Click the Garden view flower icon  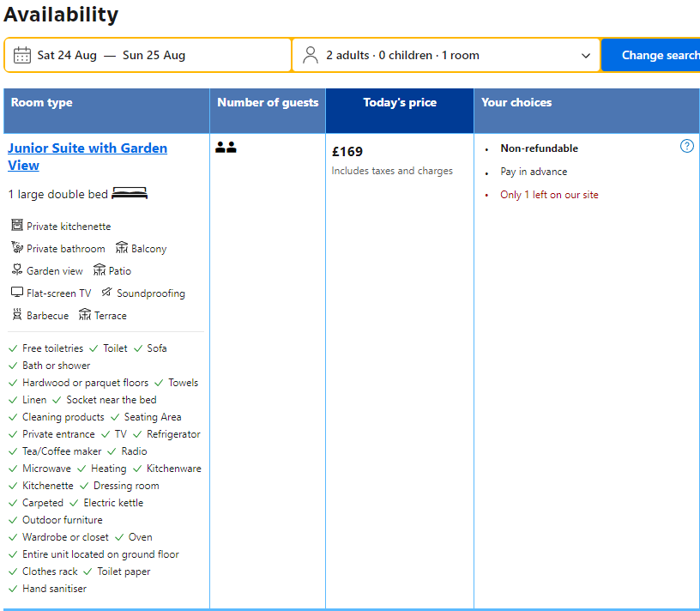coord(17,270)
